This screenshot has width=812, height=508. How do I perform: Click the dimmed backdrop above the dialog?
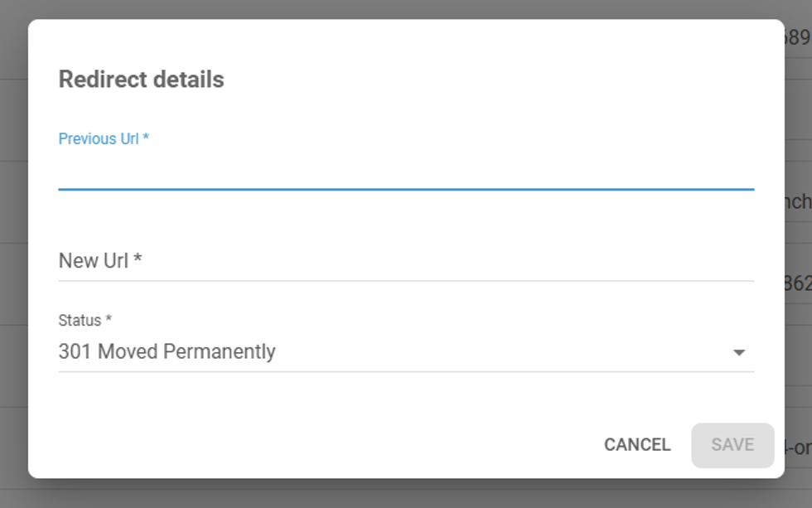click(x=405, y=8)
